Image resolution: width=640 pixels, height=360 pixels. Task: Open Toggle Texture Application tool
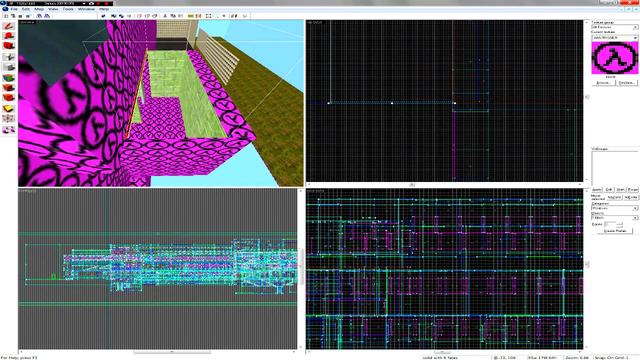tap(9, 78)
